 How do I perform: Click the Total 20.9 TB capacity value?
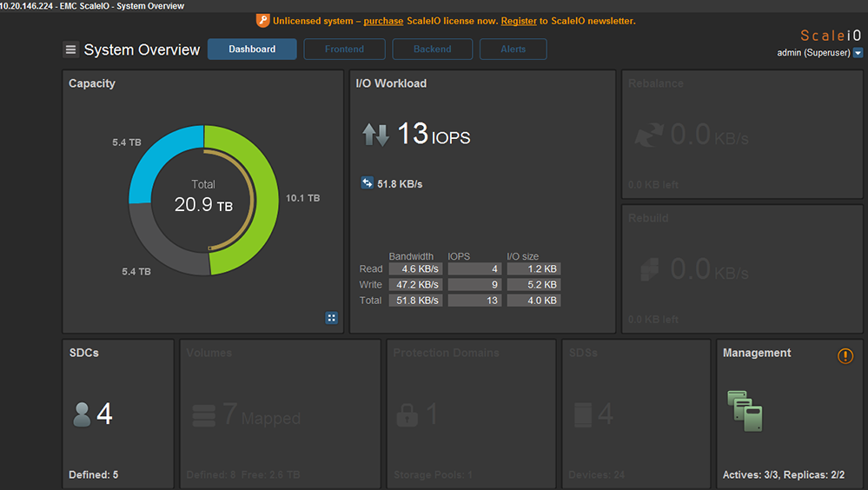(203, 204)
